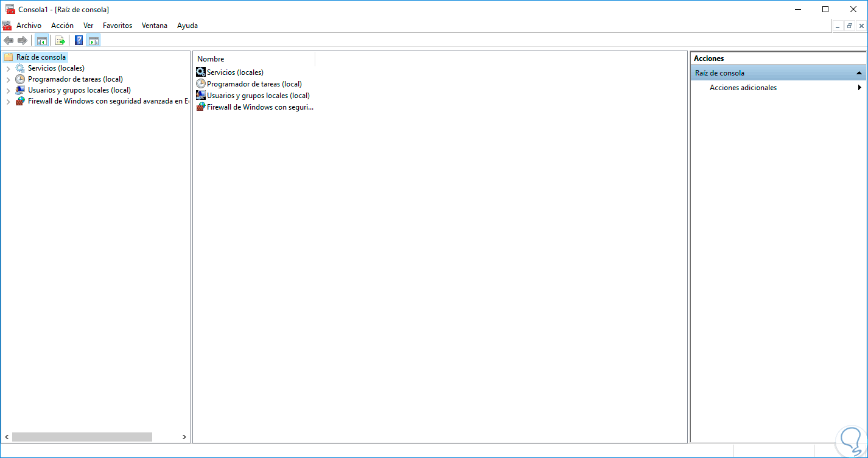Click the Consola1 title bar application icon

(10, 9)
